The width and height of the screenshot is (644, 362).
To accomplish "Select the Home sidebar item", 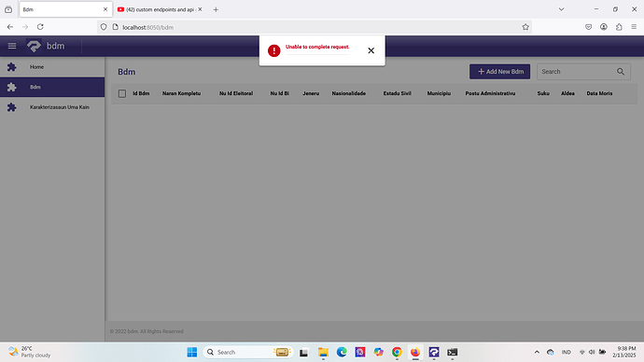I will pyautogui.click(x=52, y=67).
